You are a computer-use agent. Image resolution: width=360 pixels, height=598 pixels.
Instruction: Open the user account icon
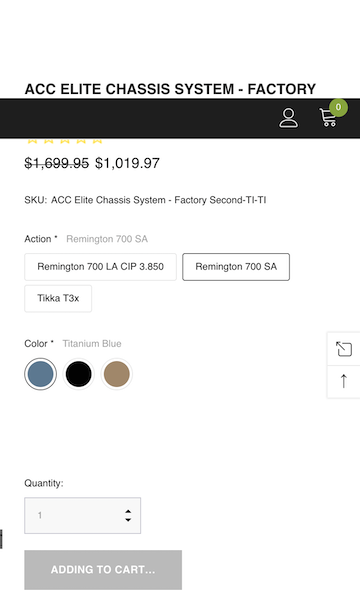pos(289,118)
